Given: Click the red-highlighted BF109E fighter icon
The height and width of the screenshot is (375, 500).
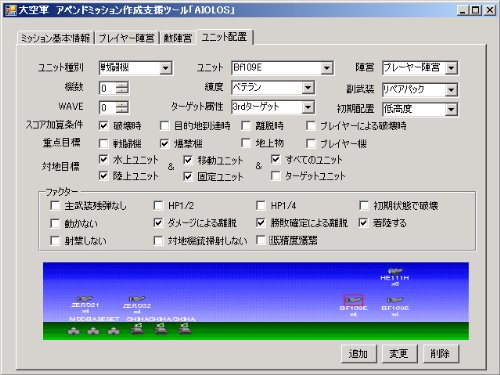Looking at the screenshot, I should click(x=353, y=300).
